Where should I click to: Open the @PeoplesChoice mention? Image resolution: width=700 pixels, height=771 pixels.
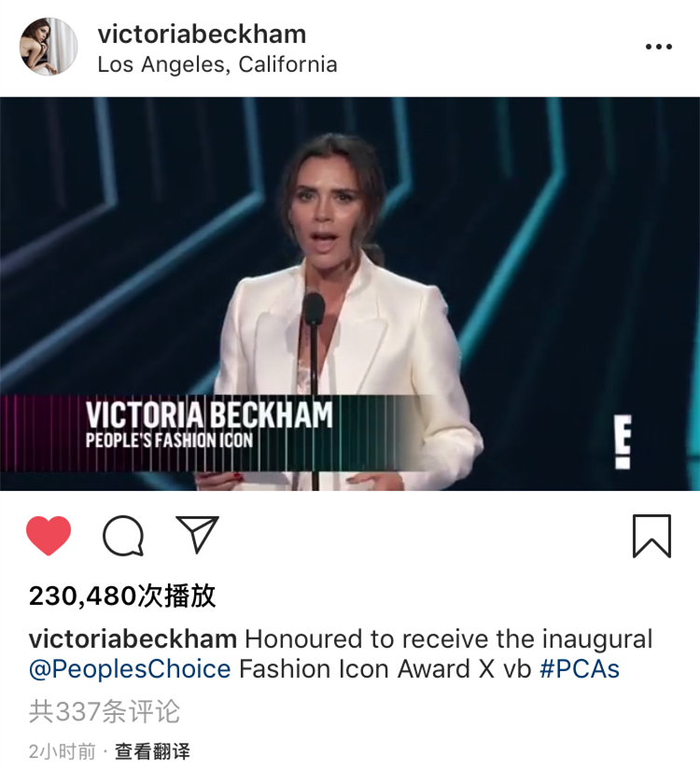(x=130, y=669)
